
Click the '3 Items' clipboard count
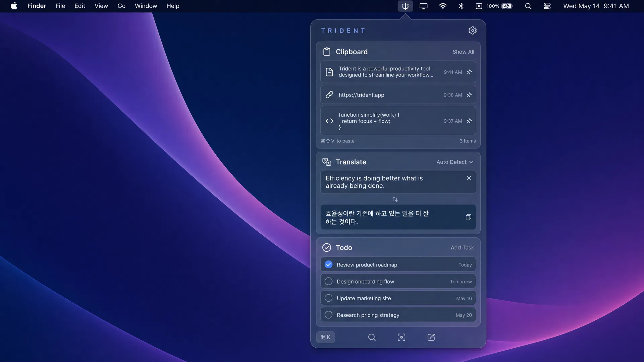pos(468,141)
